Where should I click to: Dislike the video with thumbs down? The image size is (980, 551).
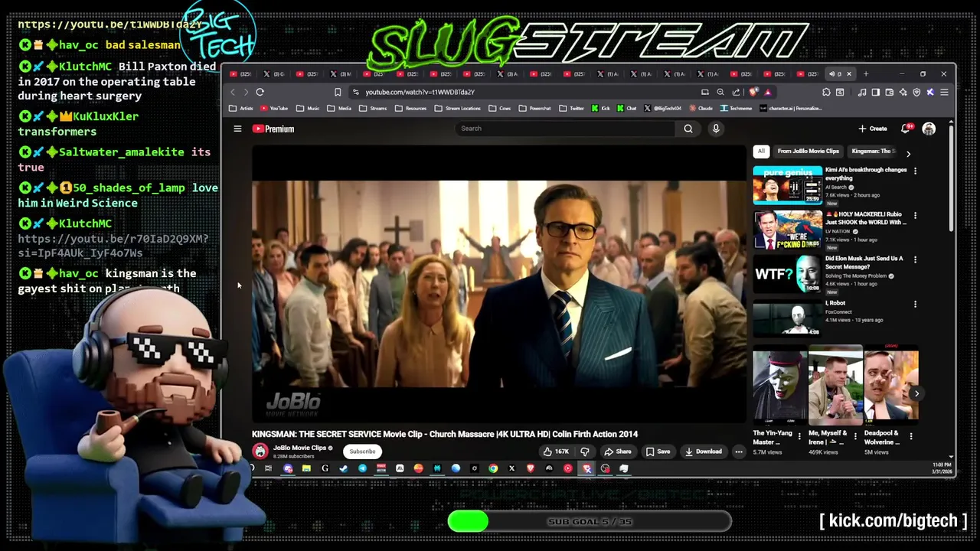585,452
